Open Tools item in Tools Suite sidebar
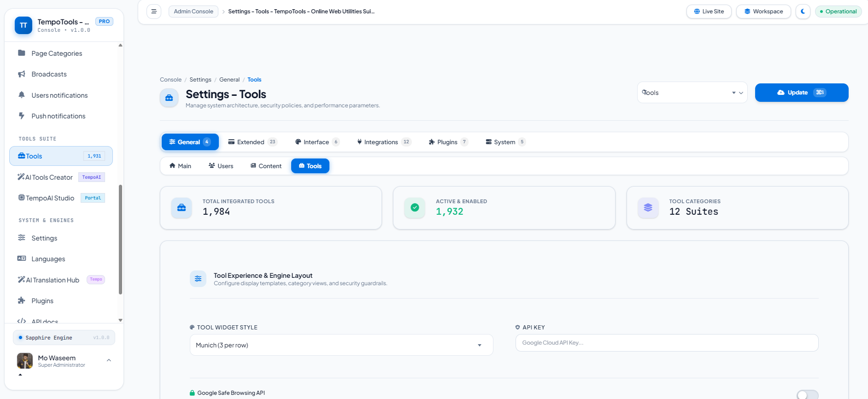Image resolution: width=868 pixels, height=399 pixels. 61,156
